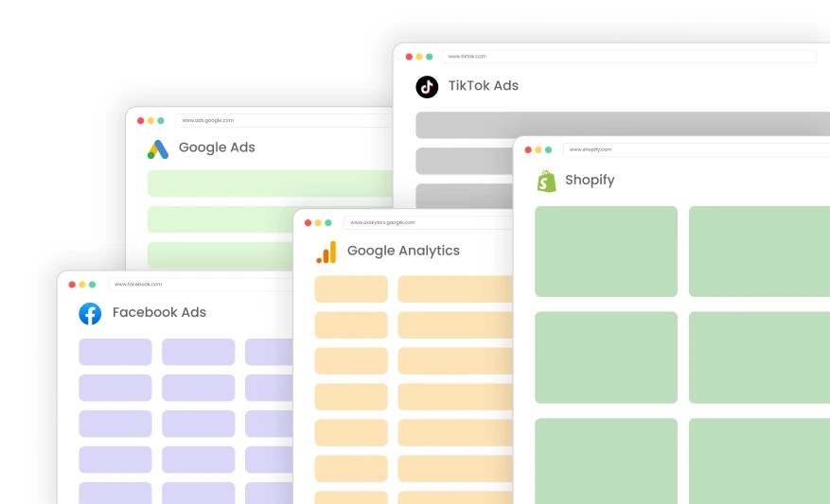Maximize the Shopify window with green dot

point(548,149)
